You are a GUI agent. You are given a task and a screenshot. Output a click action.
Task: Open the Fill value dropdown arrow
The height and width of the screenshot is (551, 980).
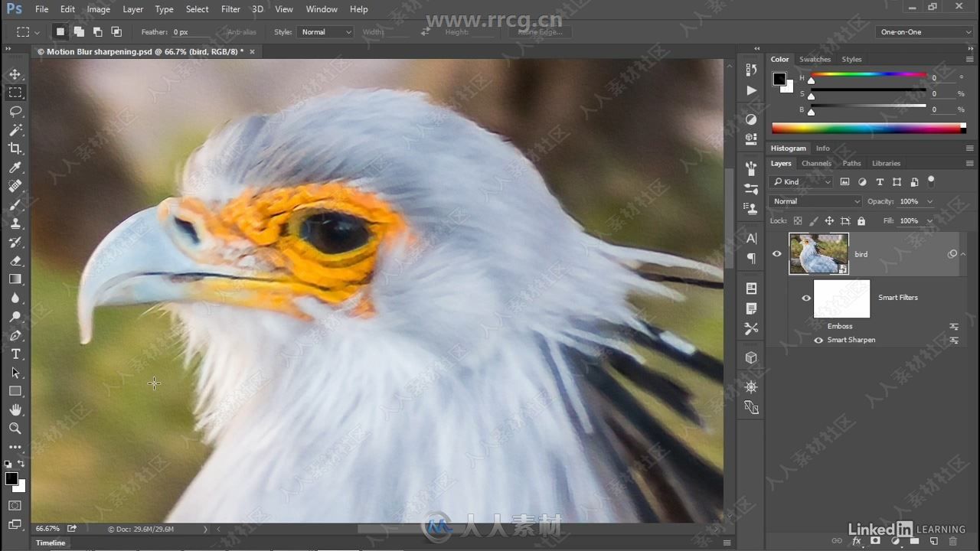pos(929,221)
